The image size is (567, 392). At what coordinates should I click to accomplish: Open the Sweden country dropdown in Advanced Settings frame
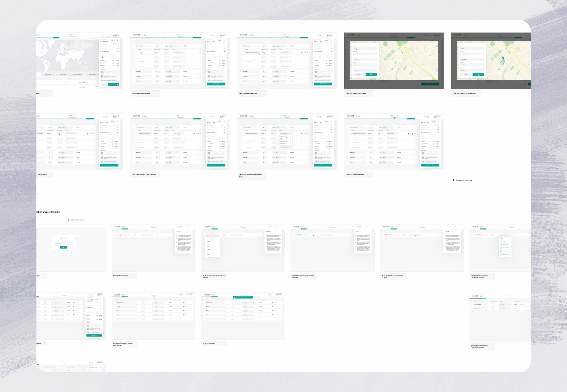pos(143,71)
